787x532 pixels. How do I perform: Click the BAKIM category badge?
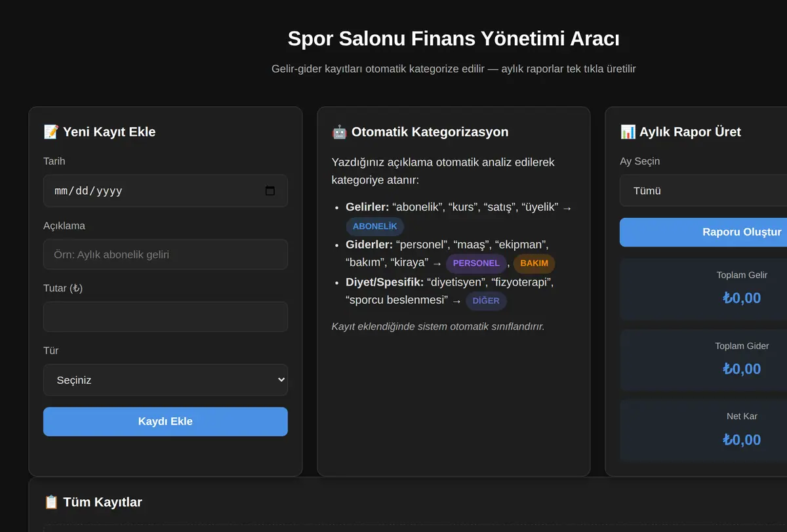coord(535,263)
